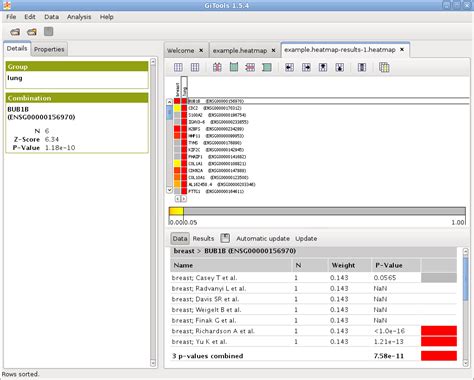474x380 pixels.
Task: Click the move row down arrow icon
Action: point(340,68)
